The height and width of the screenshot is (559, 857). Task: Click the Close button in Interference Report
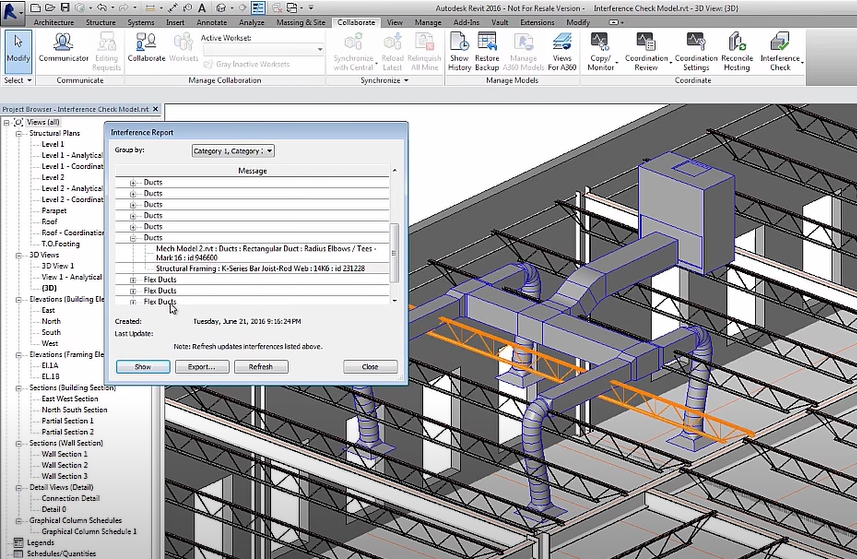(370, 367)
